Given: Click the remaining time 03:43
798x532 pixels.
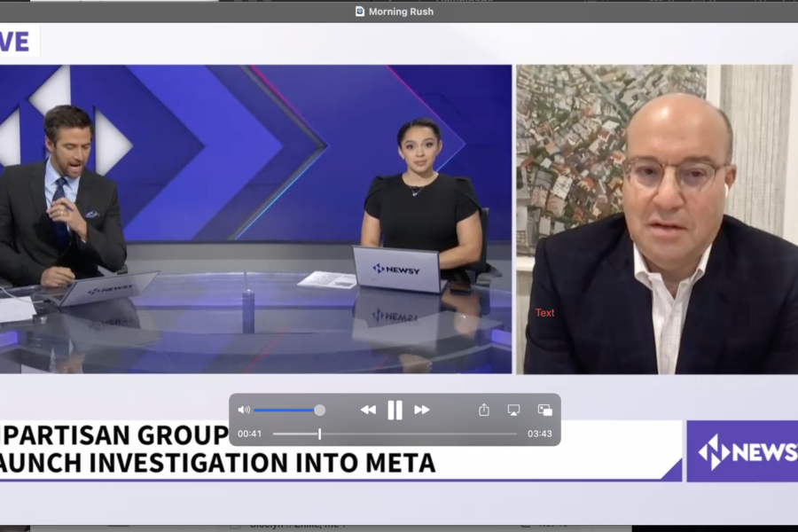Looking at the screenshot, I should click(539, 434).
